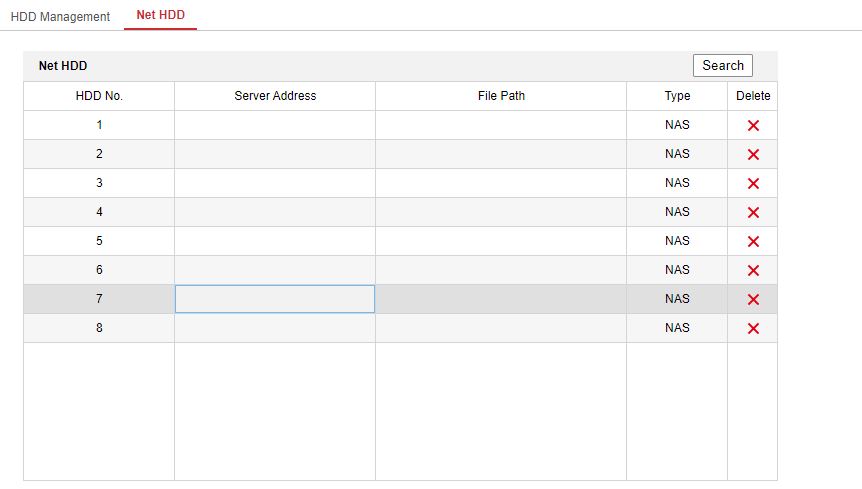The width and height of the screenshot is (862, 489).
Task: Delete Net HDD number 1
Action: click(753, 126)
